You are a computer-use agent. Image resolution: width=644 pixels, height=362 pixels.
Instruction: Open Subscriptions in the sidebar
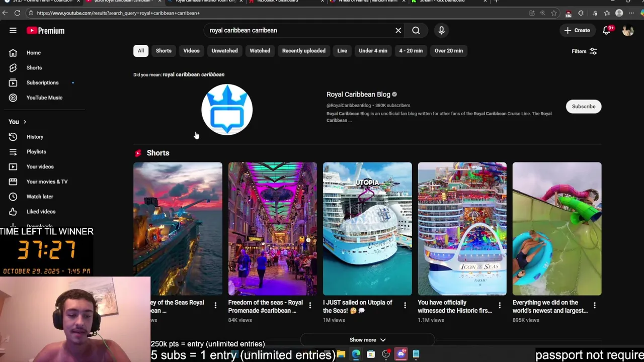point(43,83)
